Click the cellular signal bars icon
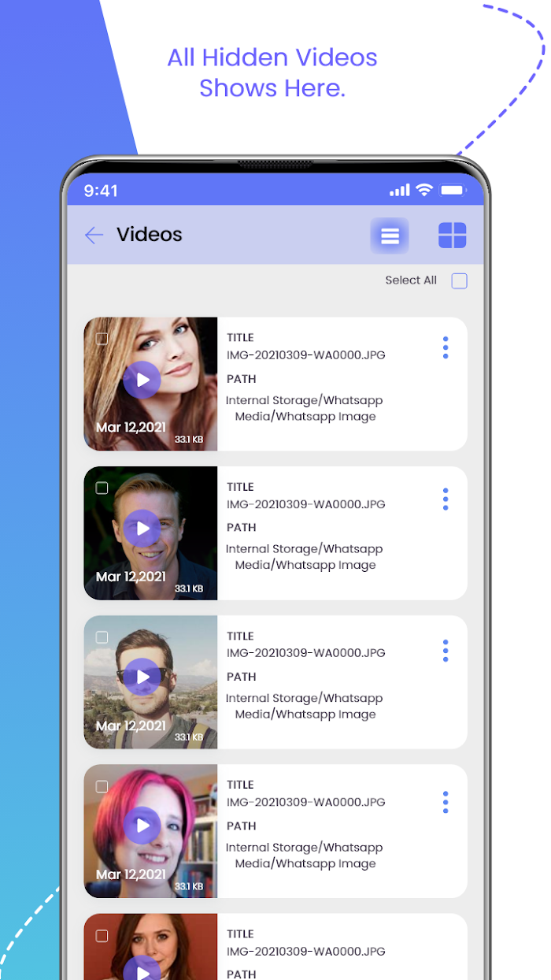The image size is (551, 980). 400,190
